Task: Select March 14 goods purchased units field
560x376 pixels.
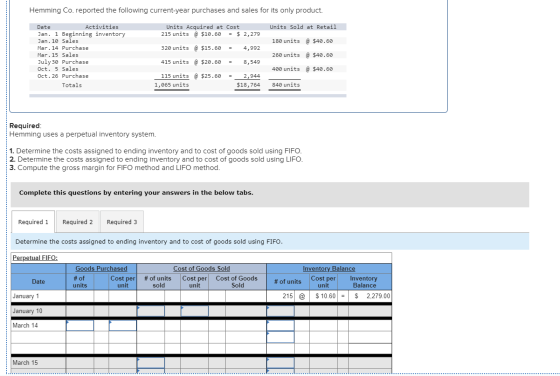Action: [x=80, y=325]
